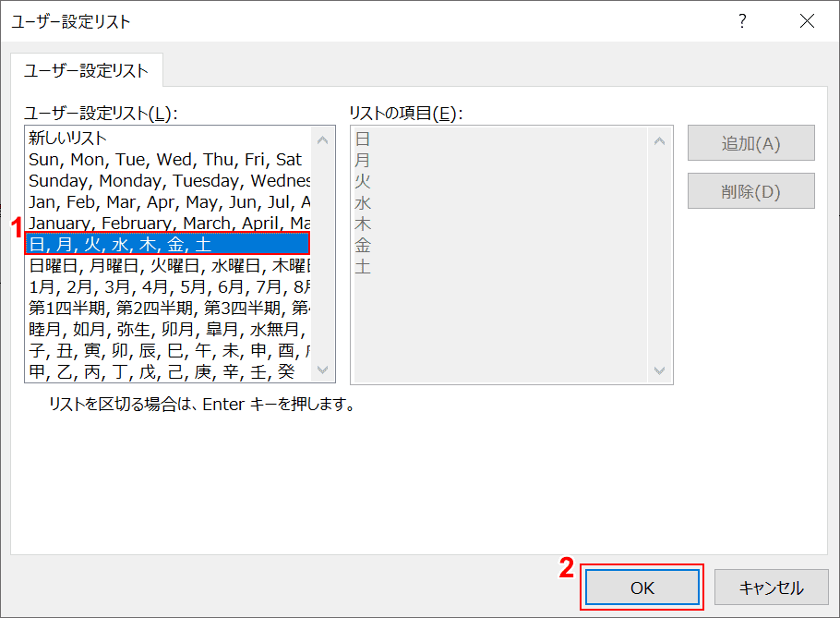This screenshot has height=618, width=840.
Task: Select the 第1四半期 list entry
Action: click(x=168, y=308)
